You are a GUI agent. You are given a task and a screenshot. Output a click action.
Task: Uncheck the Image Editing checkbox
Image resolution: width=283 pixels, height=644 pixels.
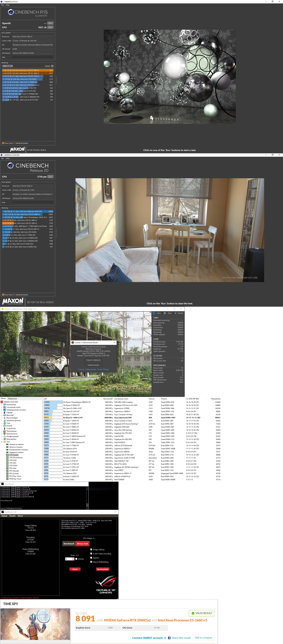[x=91, y=549]
